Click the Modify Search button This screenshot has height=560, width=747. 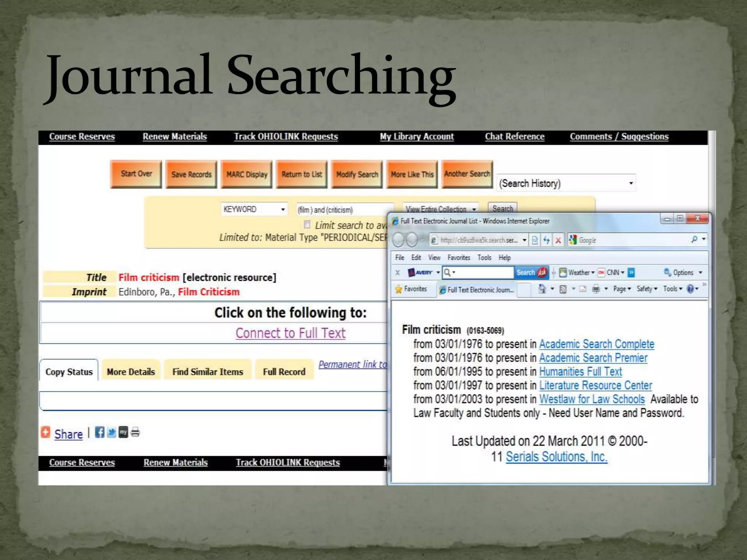(357, 174)
